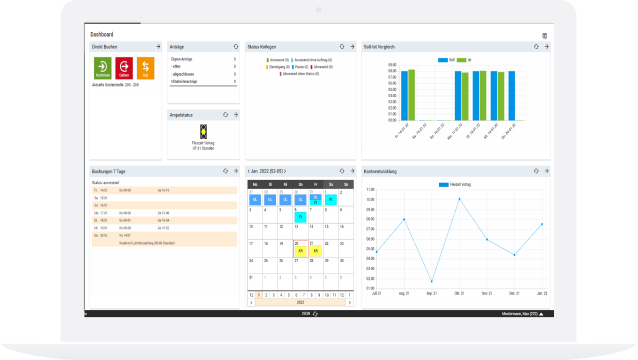Select calendar day 21 with KR entry
This screenshot has height=360, width=638.
316,249
